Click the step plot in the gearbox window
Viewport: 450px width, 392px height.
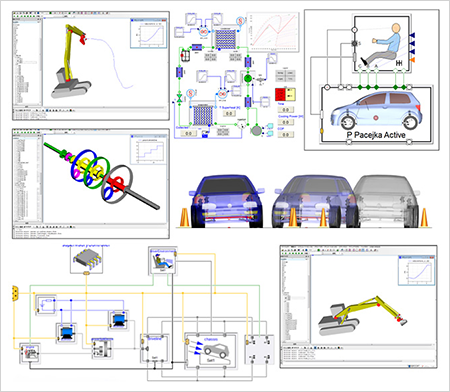[x=148, y=150]
